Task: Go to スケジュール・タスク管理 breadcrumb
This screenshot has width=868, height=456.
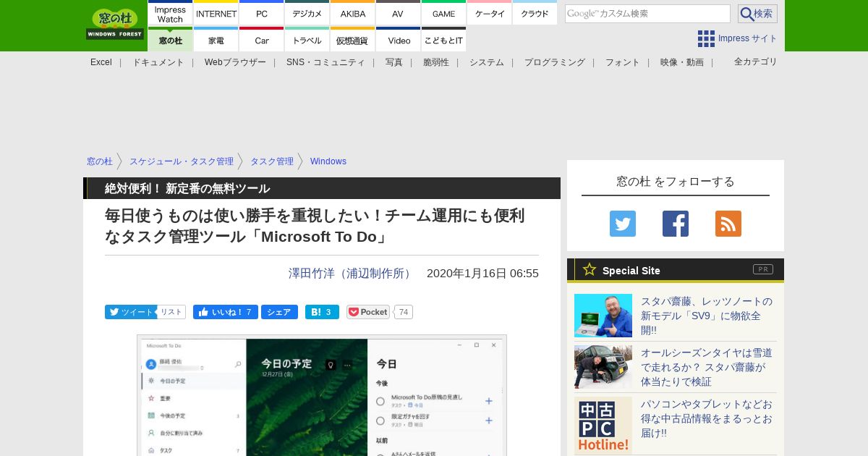Action: [182, 161]
